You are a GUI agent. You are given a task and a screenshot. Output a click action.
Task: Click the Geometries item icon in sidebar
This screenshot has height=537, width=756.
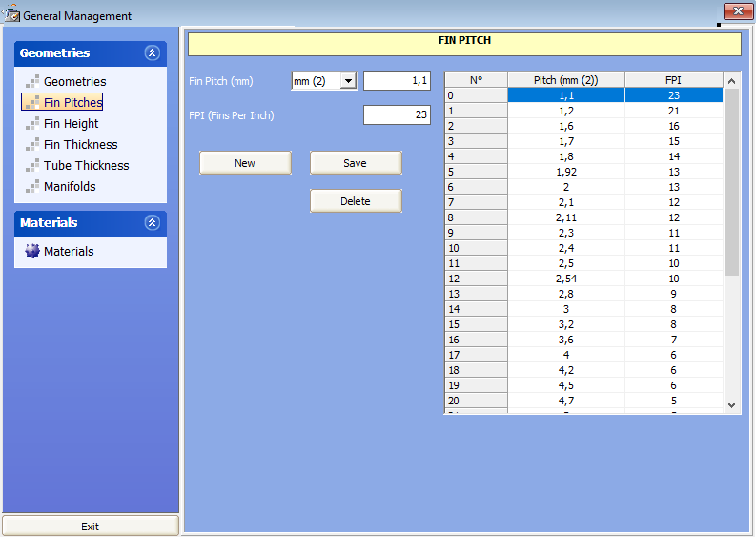32,82
